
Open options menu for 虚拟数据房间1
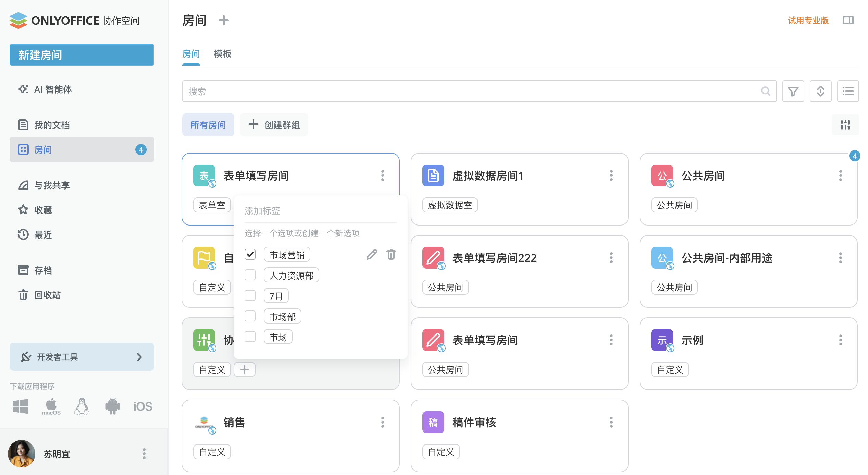coord(611,175)
